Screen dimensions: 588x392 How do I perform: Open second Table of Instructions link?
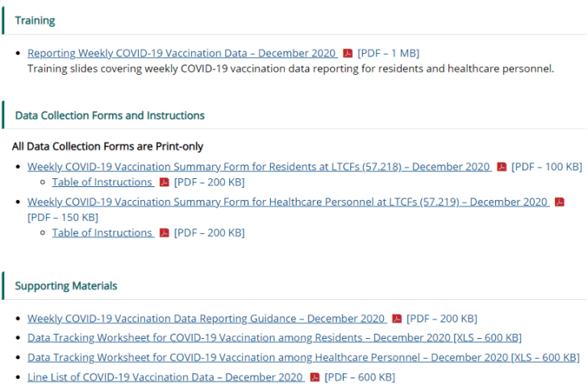click(x=102, y=233)
